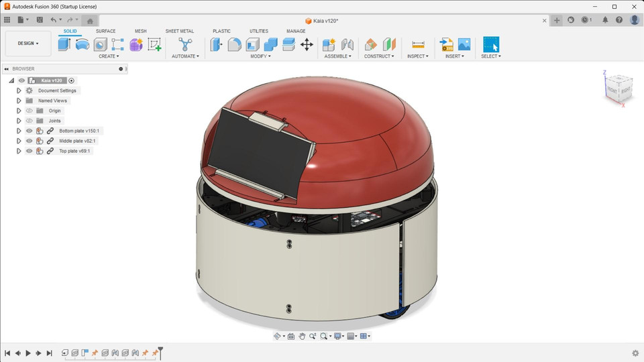Switch to the UTILITIES tab
The image size is (644, 362).
(259, 32)
